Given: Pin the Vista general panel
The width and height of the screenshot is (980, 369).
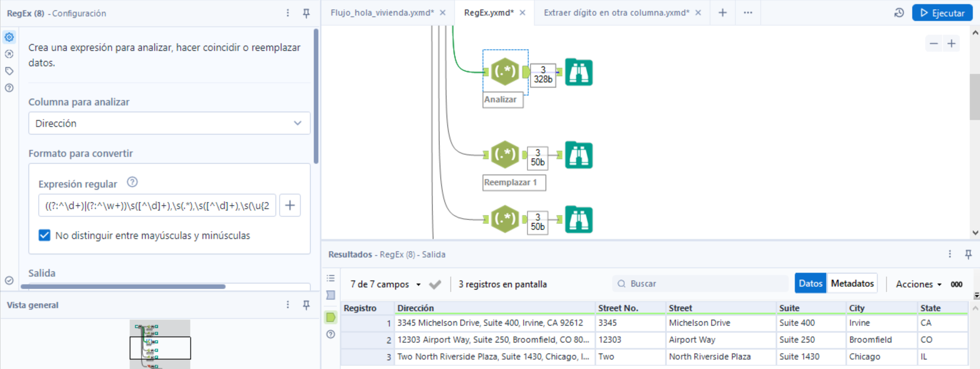Looking at the screenshot, I should (306, 305).
